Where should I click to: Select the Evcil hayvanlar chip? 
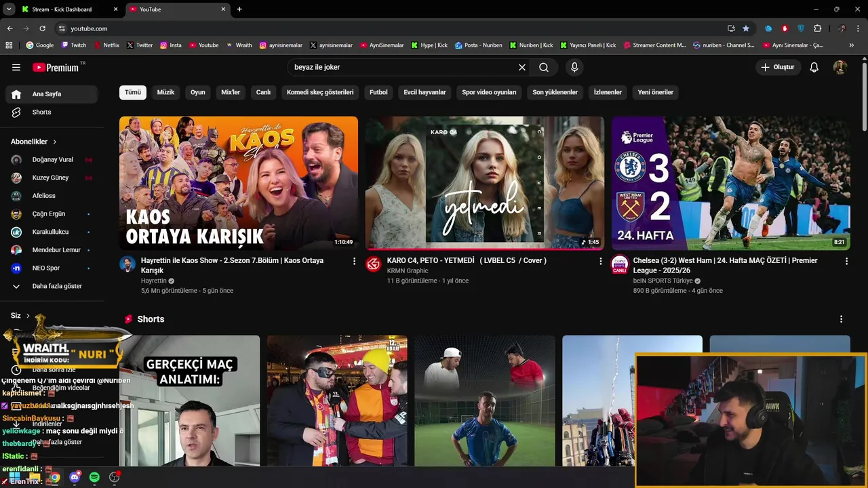pos(425,92)
